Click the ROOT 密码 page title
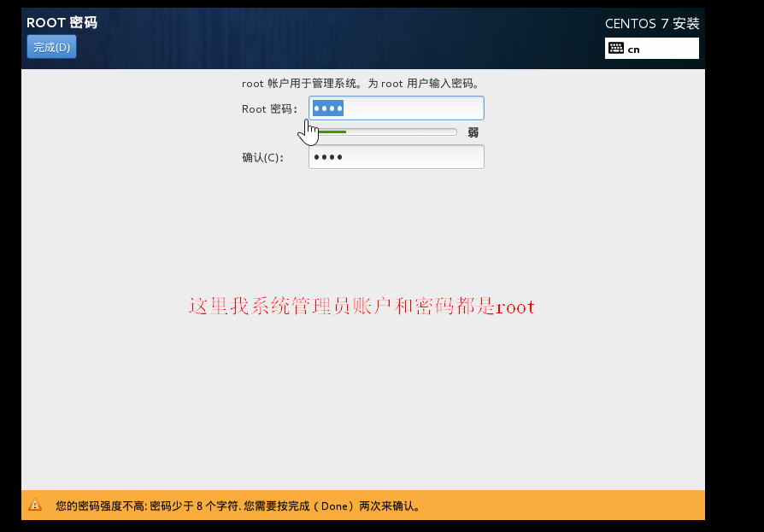Viewport: 764px width, 532px height. (62, 22)
